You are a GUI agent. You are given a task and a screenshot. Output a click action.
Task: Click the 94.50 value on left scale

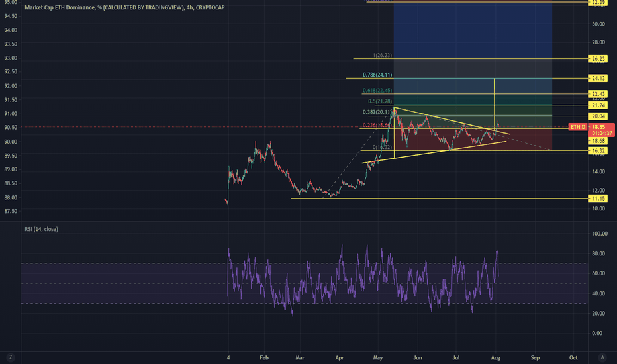pos(11,16)
